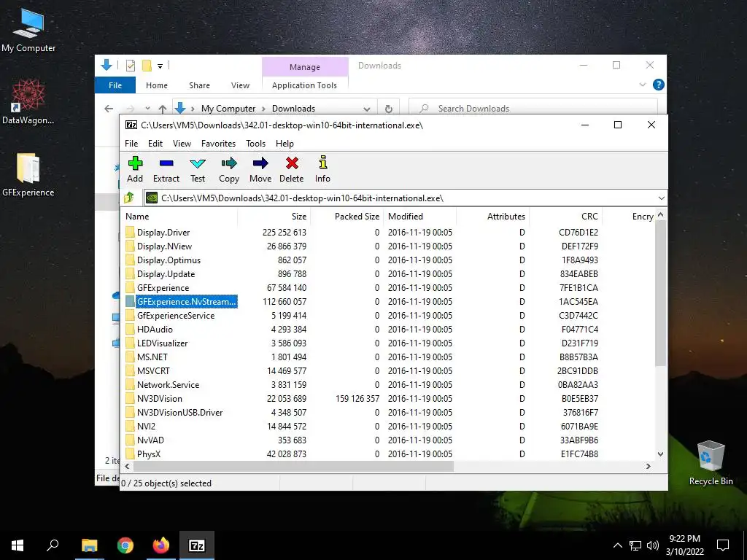The image size is (747, 560).
Task: Open Google Chrome from the taskbar
Action: click(125, 545)
